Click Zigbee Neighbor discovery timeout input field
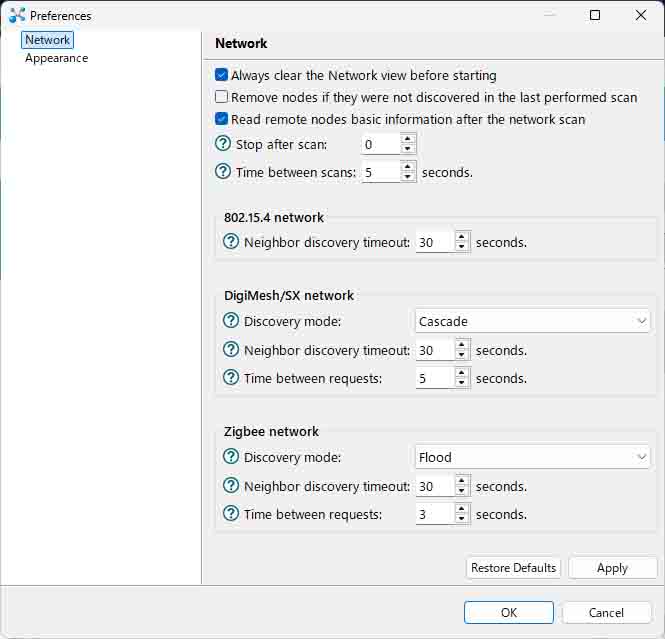 [x=435, y=486]
